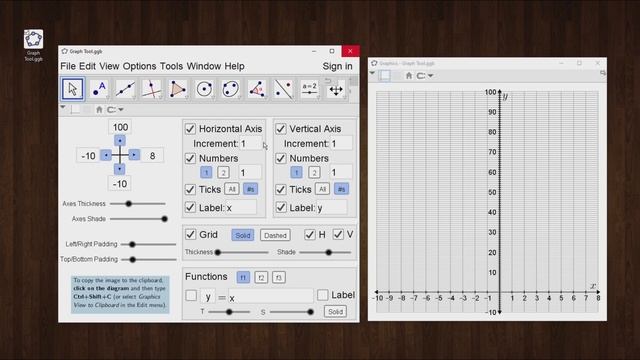Toggle vertical axis Ticks checkbox

point(281,189)
